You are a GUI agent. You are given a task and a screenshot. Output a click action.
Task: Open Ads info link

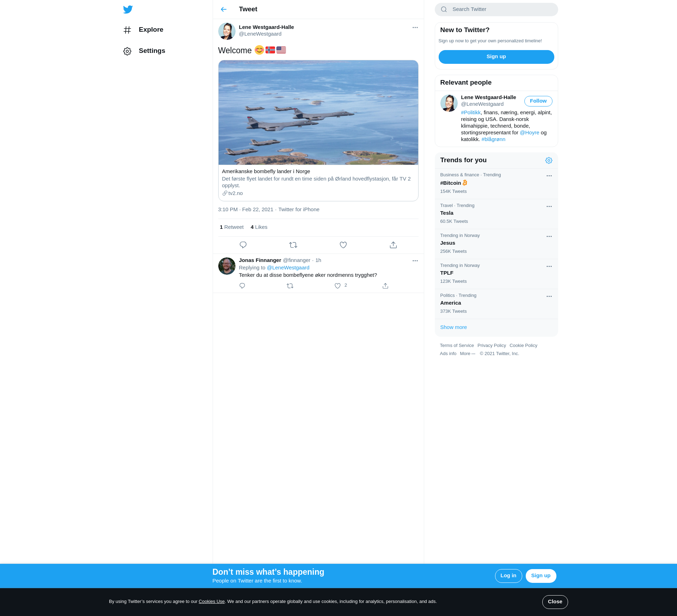[x=448, y=354]
